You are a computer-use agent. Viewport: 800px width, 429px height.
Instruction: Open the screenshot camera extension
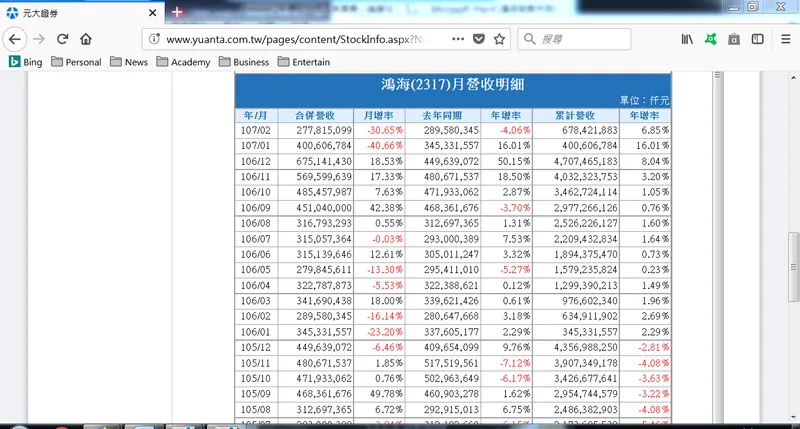[x=734, y=39]
